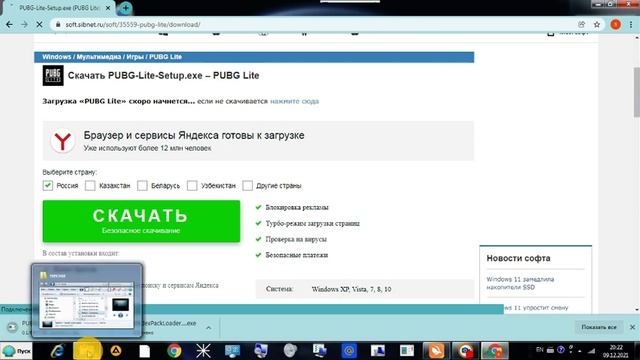Open a new browser tab

(x=125, y=8)
